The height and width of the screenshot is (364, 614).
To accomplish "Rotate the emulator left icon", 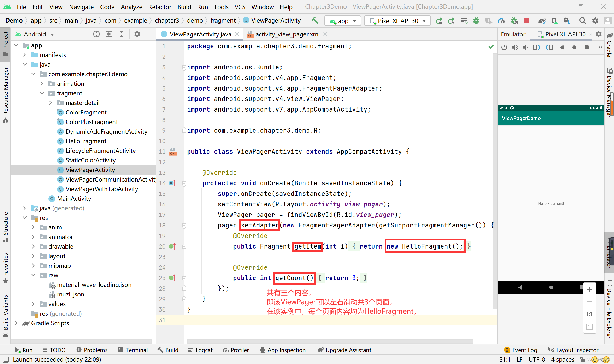I will (537, 47).
